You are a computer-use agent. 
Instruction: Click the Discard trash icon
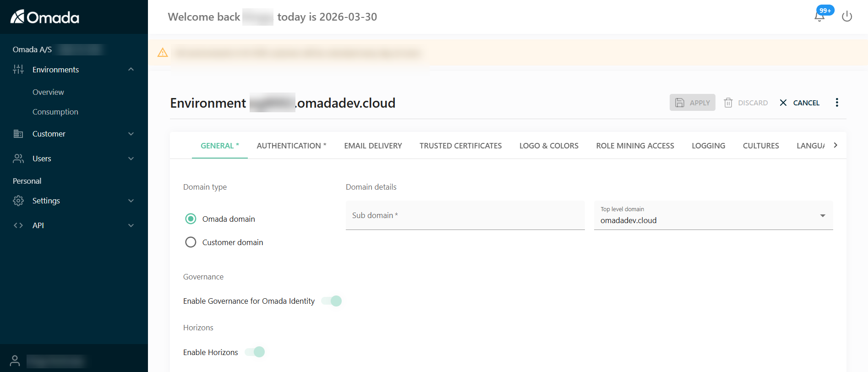coord(728,103)
